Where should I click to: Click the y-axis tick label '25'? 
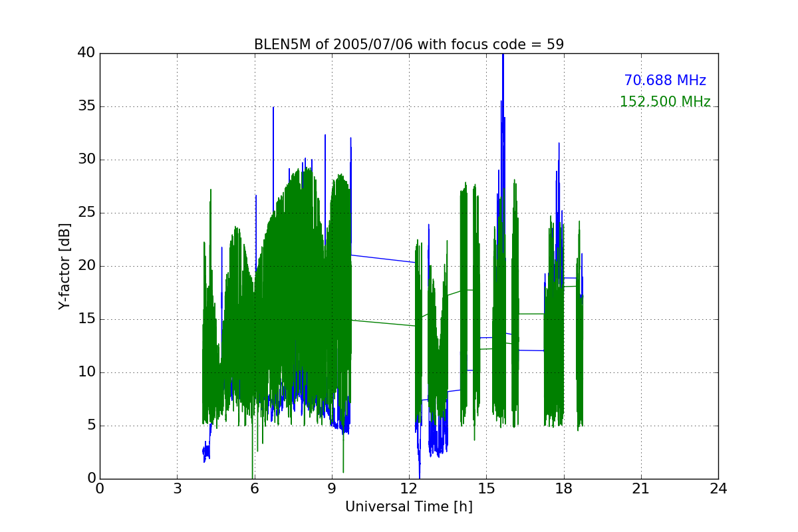click(86, 213)
